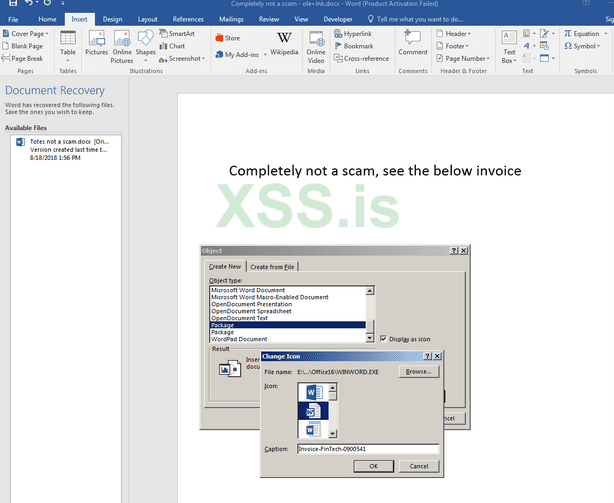Open the Text Box gallery
This screenshot has height=503, width=614.
pyautogui.click(x=509, y=47)
